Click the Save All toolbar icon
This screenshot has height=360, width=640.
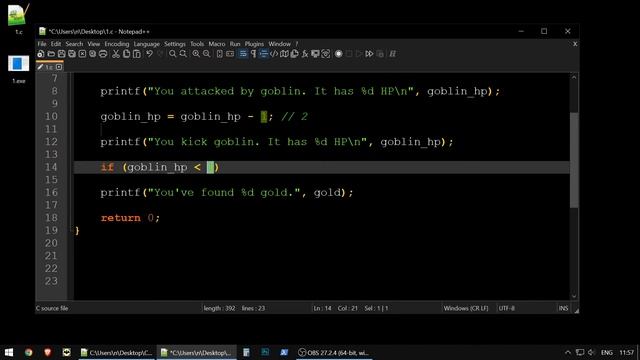[x=72, y=54]
